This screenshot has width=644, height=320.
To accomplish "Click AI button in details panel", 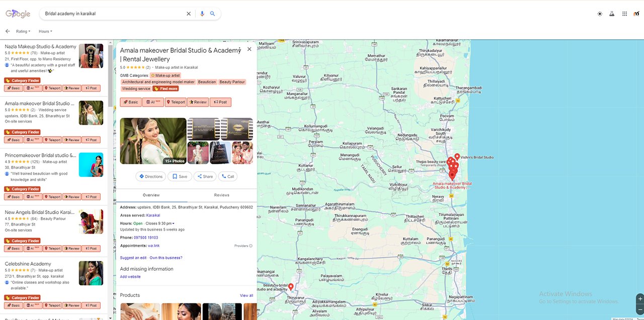I will (x=152, y=102).
